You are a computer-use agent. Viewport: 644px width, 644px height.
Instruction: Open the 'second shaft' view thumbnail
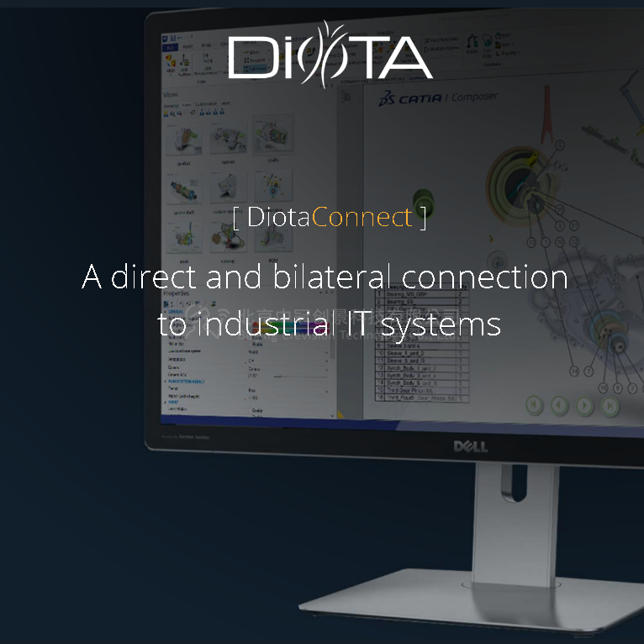pyautogui.click(x=184, y=188)
